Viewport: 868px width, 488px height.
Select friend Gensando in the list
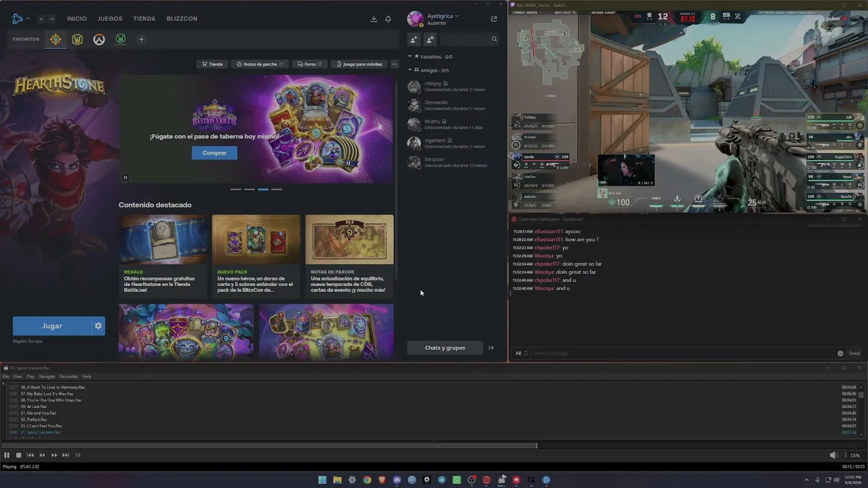[x=452, y=105]
